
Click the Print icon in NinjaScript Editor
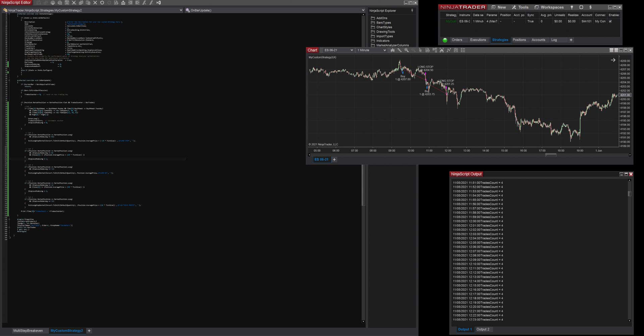click(x=53, y=3)
